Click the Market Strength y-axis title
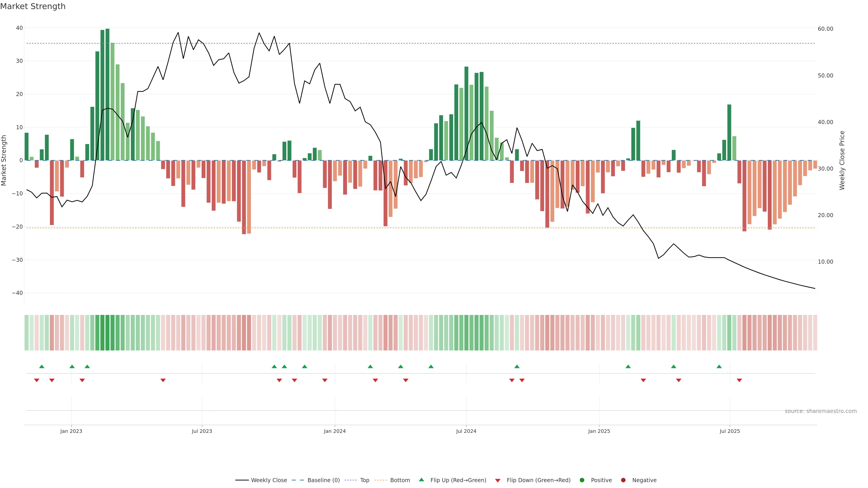 pyautogui.click(x=4, y=160)
